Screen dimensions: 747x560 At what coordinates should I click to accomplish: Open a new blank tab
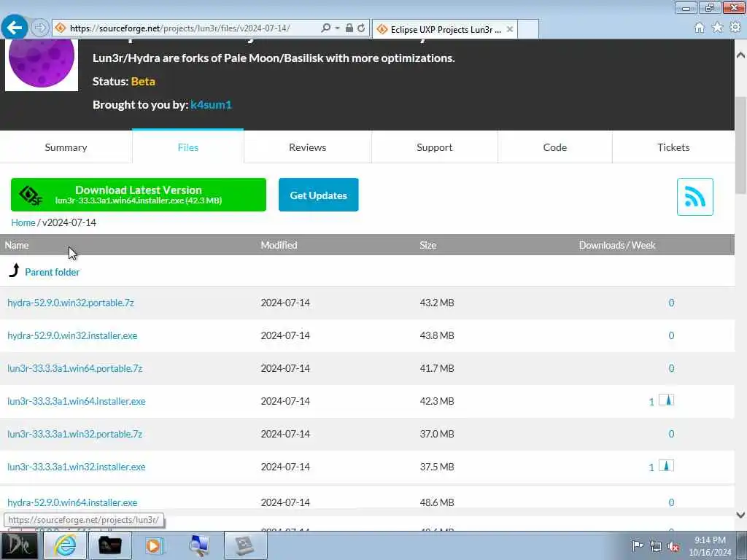click(528, 29)
